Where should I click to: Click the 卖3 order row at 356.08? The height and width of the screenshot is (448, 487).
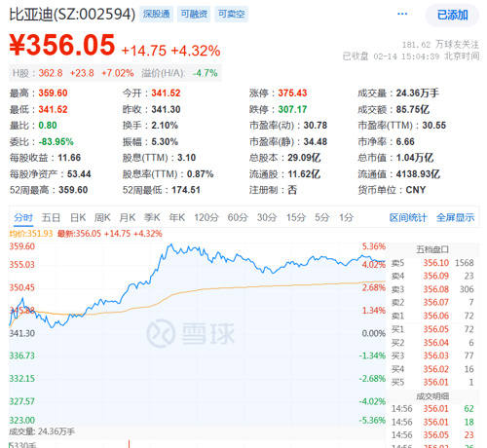pyautogui.click(x=432, y=289)
